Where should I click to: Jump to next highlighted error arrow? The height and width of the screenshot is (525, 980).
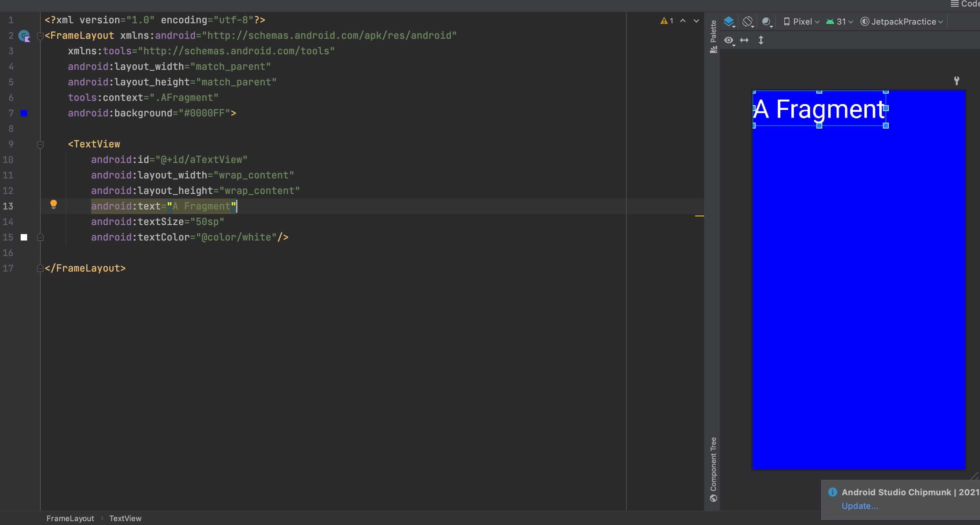pos(696,21)
